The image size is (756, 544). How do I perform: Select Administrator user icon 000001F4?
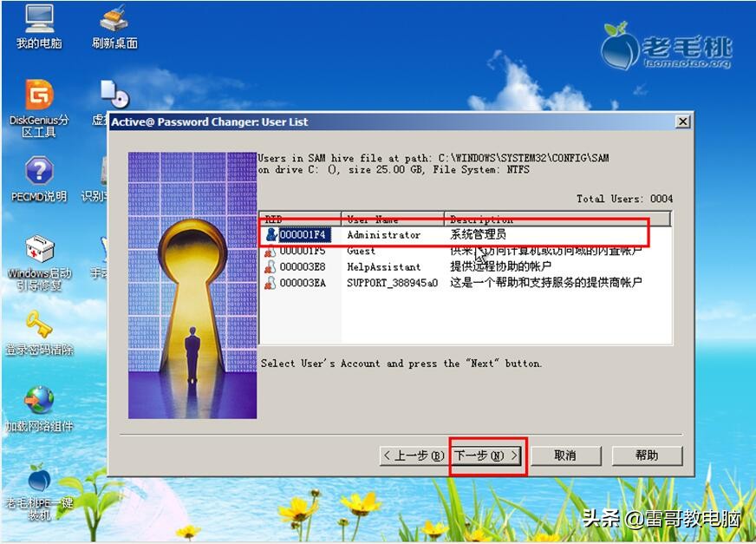(271, 234)
